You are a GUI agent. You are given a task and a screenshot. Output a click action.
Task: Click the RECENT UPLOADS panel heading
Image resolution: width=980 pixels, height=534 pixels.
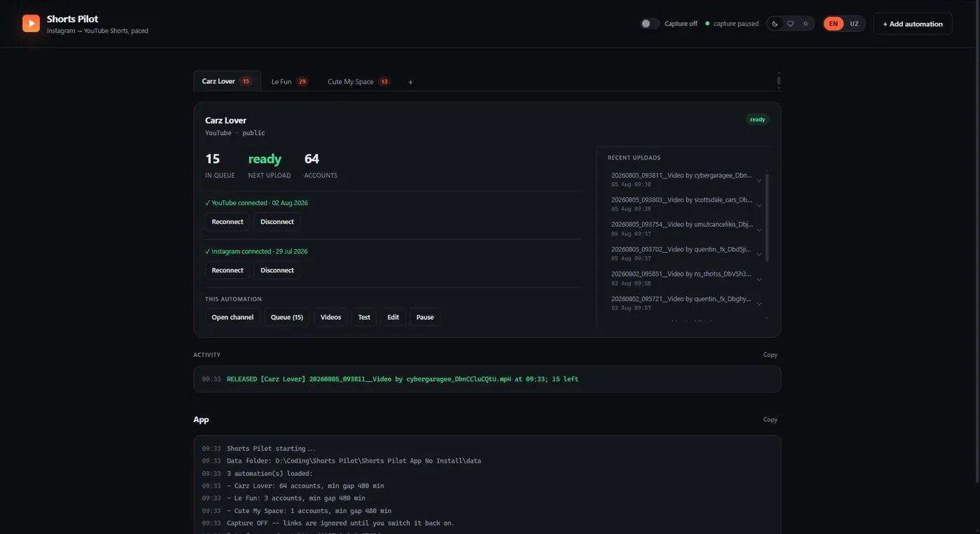[x=634, y=158]
